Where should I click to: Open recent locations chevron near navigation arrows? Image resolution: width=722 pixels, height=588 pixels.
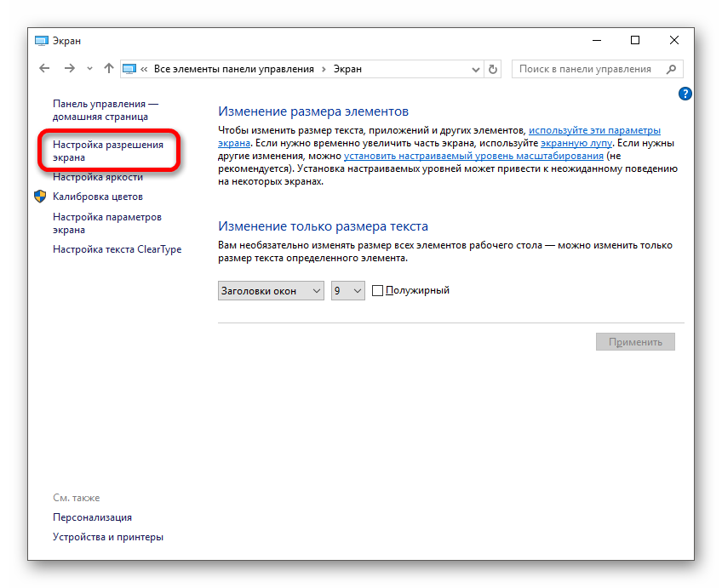[x=89, y=69]
